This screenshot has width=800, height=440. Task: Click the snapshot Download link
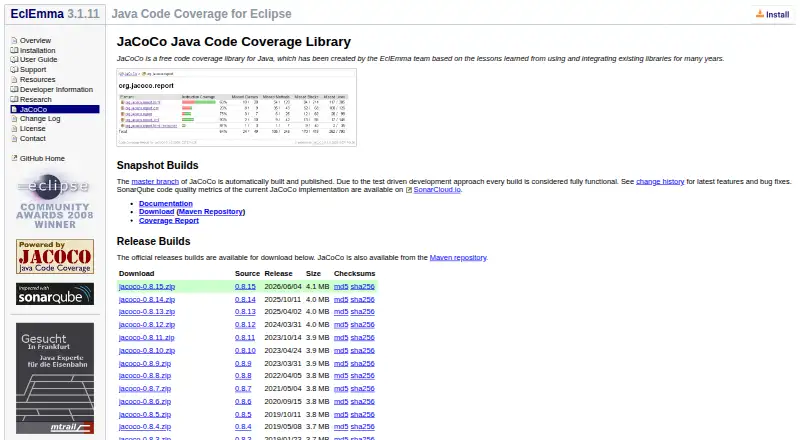157,212
